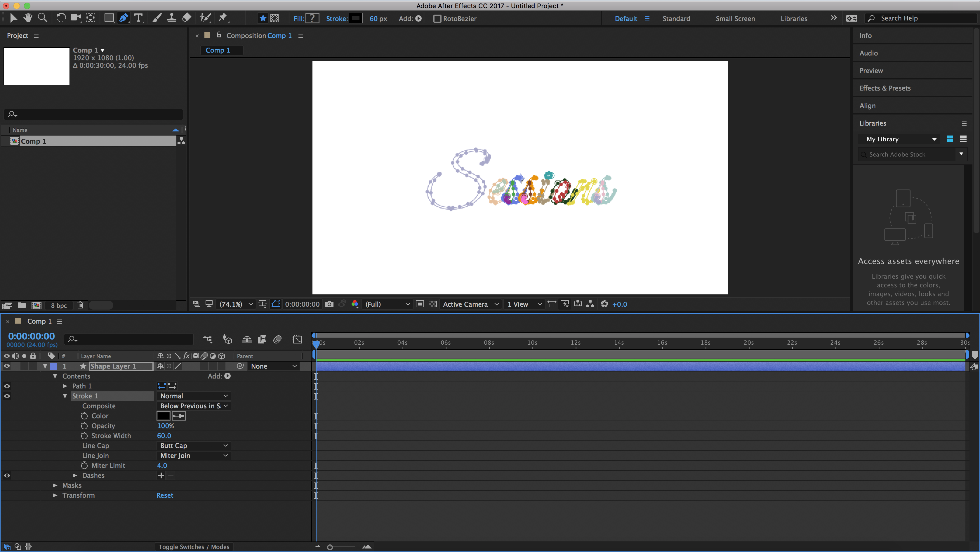The height and width of the screenshot is (552, 980).
Task: Select the Pen tool in toolbar
Action: click(123, 18)
